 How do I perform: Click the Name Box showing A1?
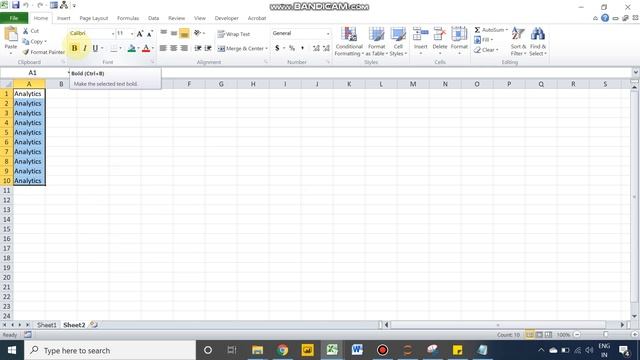33,73
